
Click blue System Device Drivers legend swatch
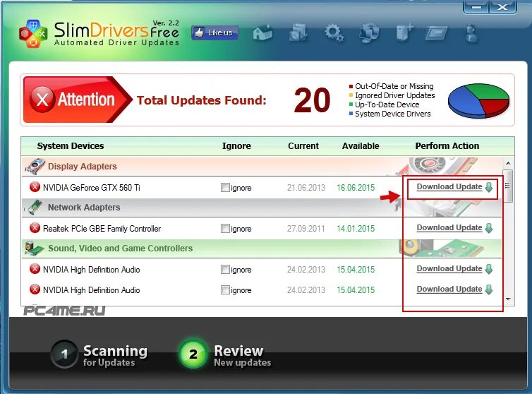pos(351,114)
